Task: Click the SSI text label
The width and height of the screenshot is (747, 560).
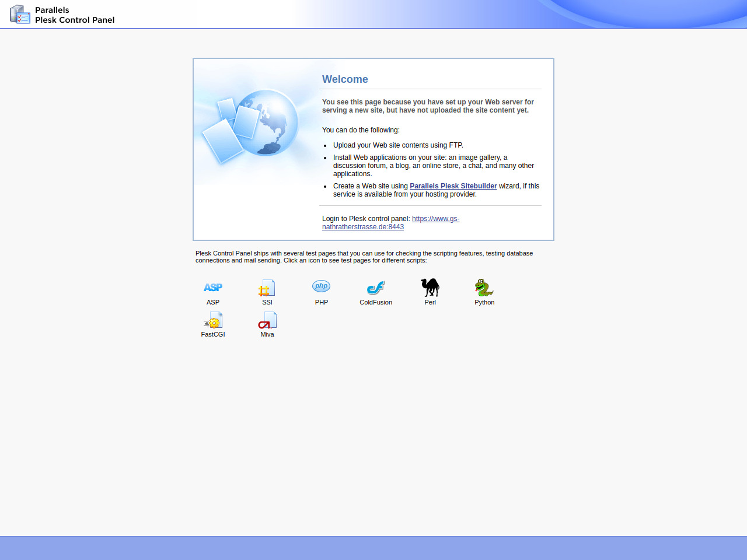Action: click(x=267, y=302)
